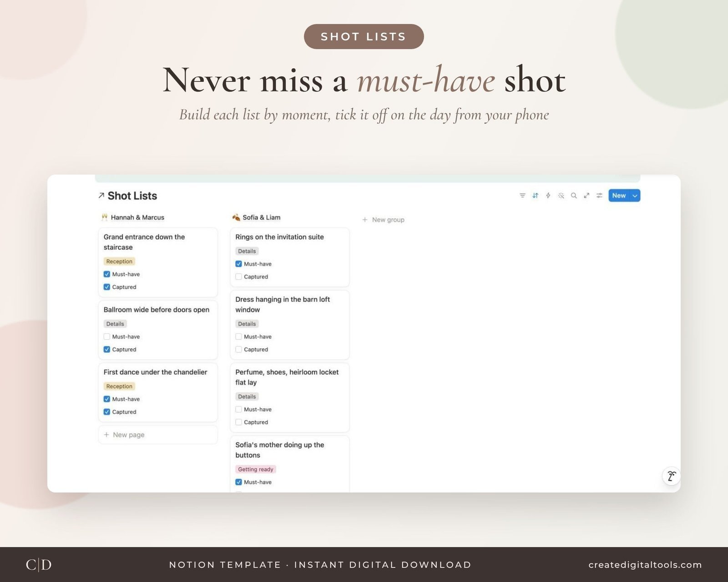Screen dimensions: 728x582
Task: Click the expand full-page arrows icon
Action: pos(586,196)
